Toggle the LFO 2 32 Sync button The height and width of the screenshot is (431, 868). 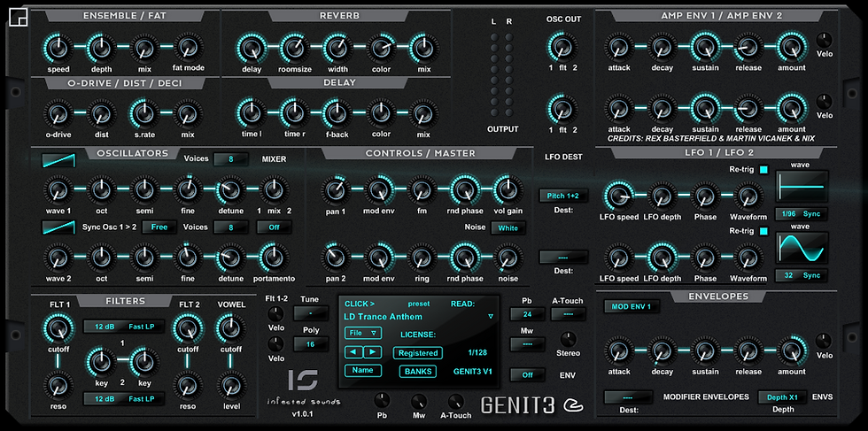pyautogui.click(x=802, y=275)
